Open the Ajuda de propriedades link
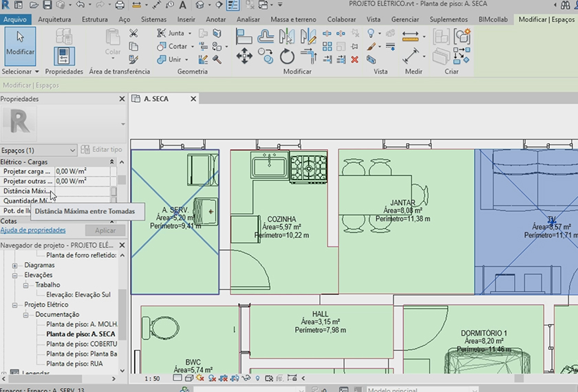The height and width of the screenshot is (392, 578). coord(33,230)
